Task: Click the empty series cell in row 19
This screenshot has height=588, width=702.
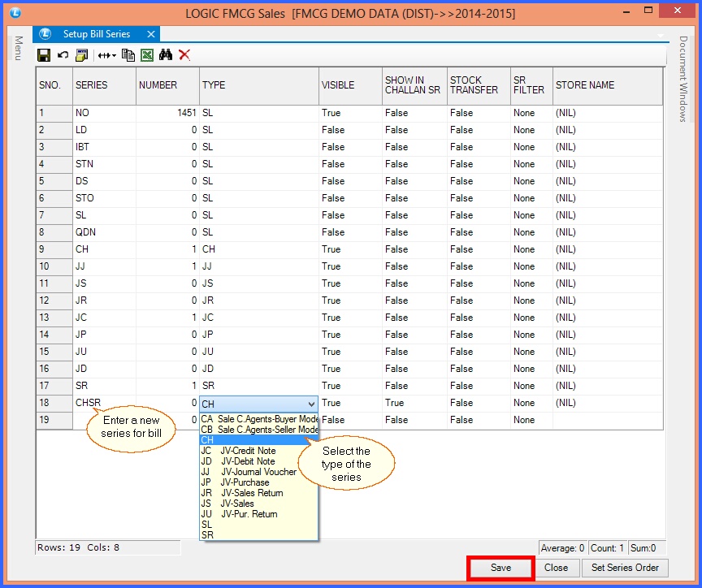Action: [x=104, y=420]
